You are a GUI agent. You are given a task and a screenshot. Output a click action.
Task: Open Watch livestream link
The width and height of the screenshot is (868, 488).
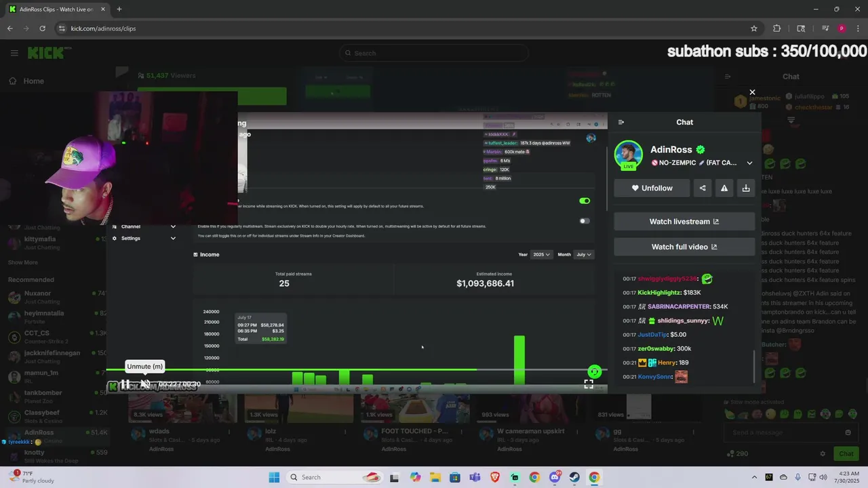(684, 222)
